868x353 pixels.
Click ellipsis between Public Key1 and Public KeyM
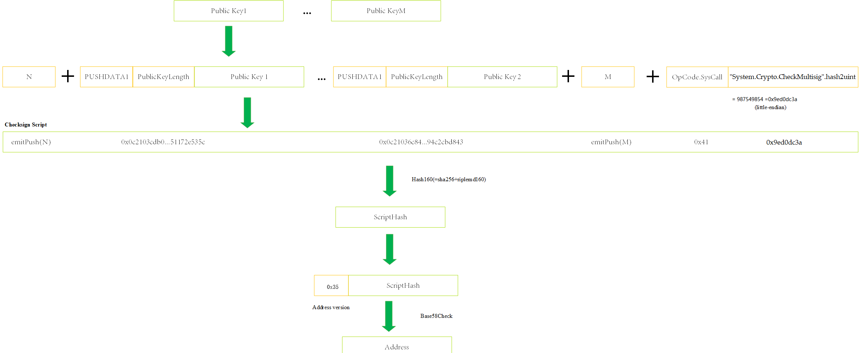pyautogui.click(x=307, y=13)
